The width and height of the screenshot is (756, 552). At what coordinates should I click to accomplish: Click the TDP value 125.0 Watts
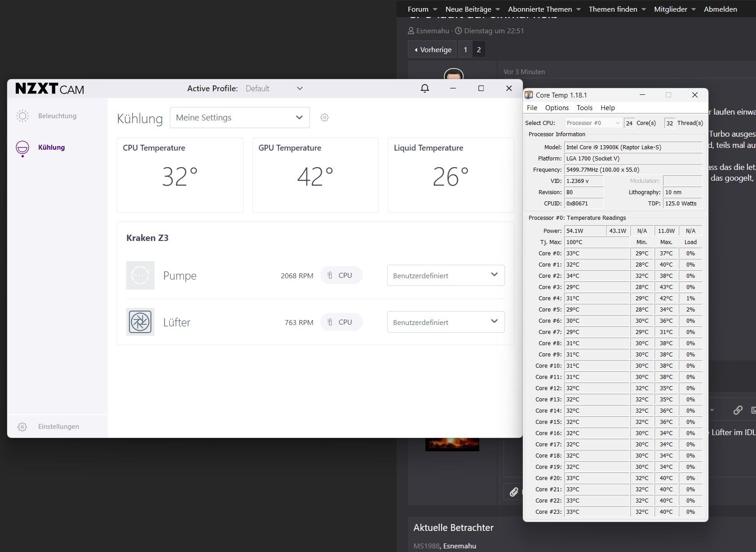coord(682,203)
